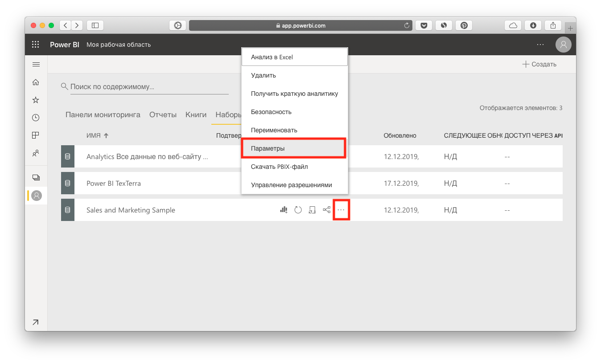This screenshot has width=601, height=364.
Task: Share Sales and Marketing Sample related view
Action: click(327, 210)
